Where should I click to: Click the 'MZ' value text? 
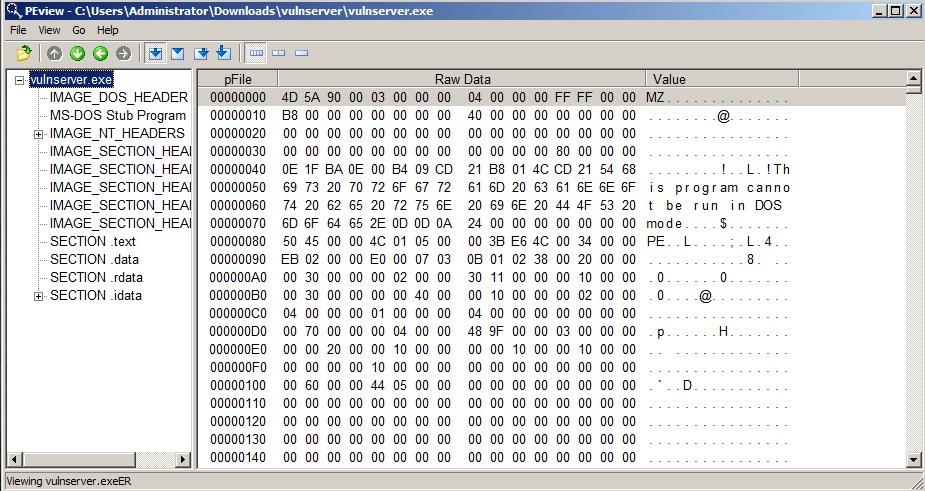655,97
